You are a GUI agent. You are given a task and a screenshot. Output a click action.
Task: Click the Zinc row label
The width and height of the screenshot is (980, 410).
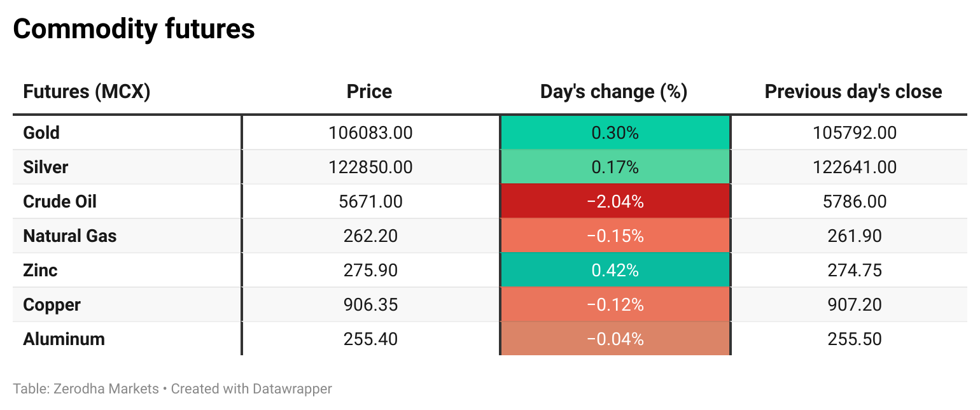[40, 271]
